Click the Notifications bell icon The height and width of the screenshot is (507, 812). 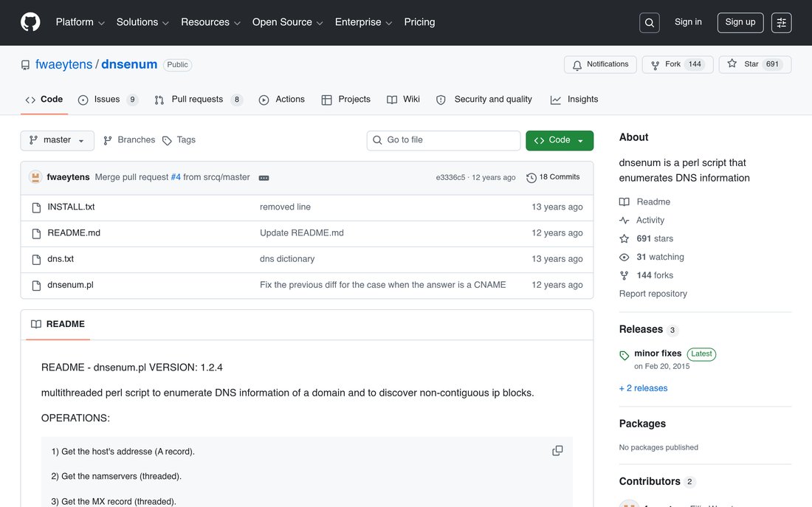[x=577, y=65]
